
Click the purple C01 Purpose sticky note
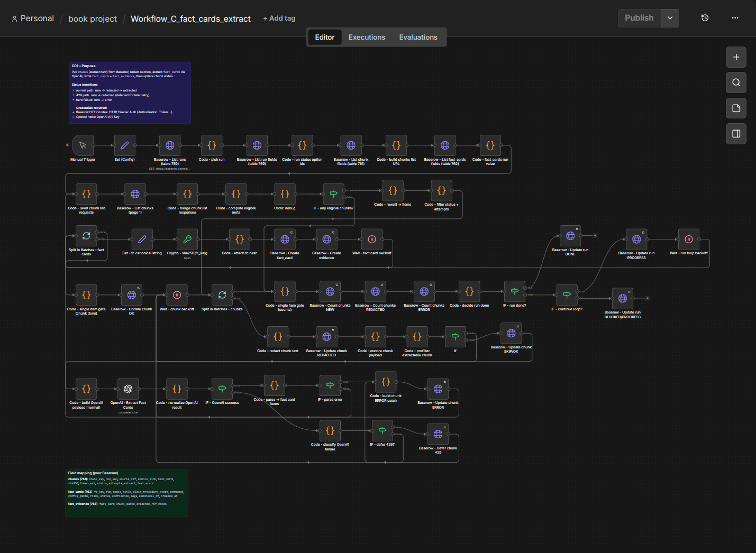(130, 93)
